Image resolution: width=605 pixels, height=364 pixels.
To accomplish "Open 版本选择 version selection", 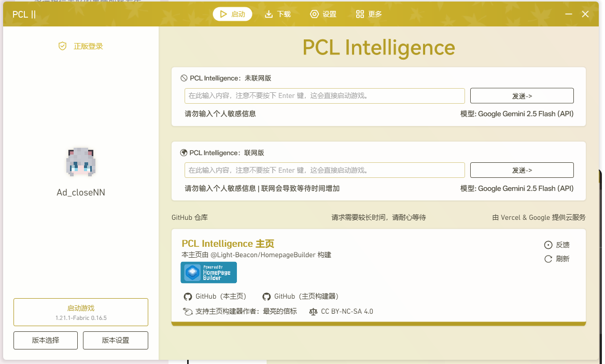I will click(x=45, y=340).
